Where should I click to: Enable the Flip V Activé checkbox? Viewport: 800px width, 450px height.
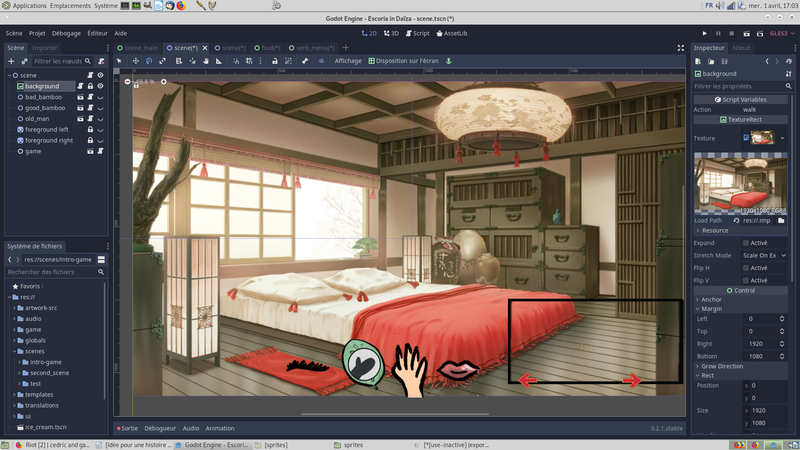tap(746, 281)
